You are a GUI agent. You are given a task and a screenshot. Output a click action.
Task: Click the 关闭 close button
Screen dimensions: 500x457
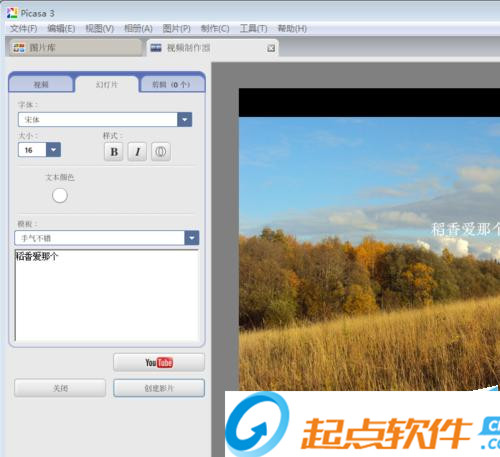pos(60,388)
